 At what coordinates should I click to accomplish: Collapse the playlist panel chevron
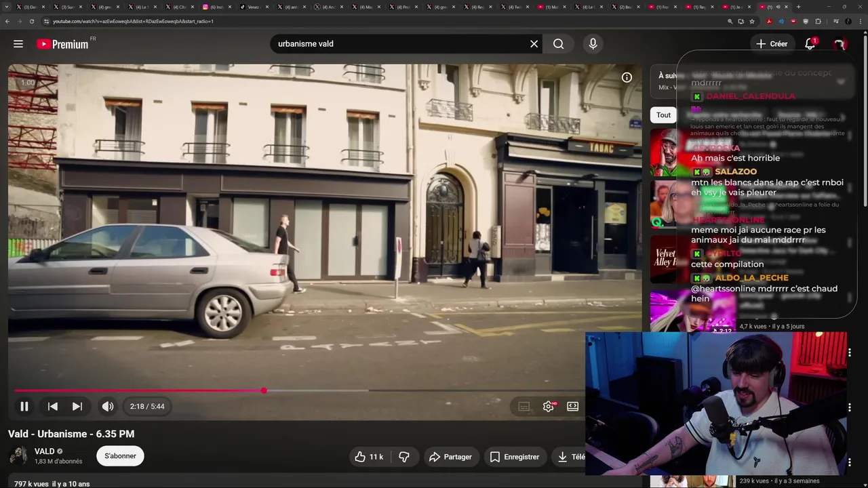click(x=841, y=82)
